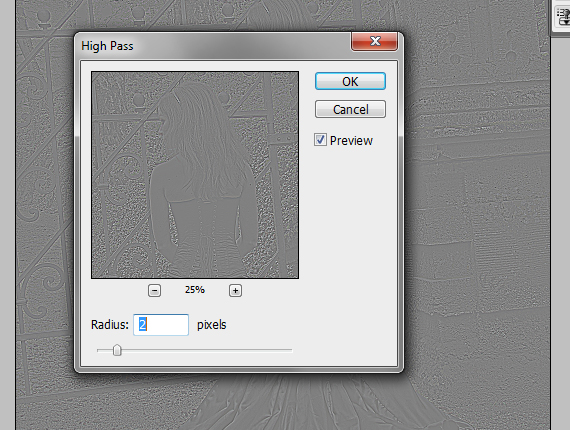The height and width of the screenshot is (430, 570).
Task: Click inside the filter preview thumbnail
Action: [195, 175]
